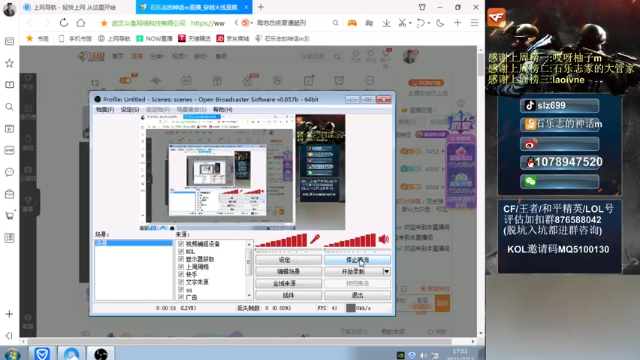Click OBS icon in Windows taskbar
Screen dimensions: 640x360
100,353
